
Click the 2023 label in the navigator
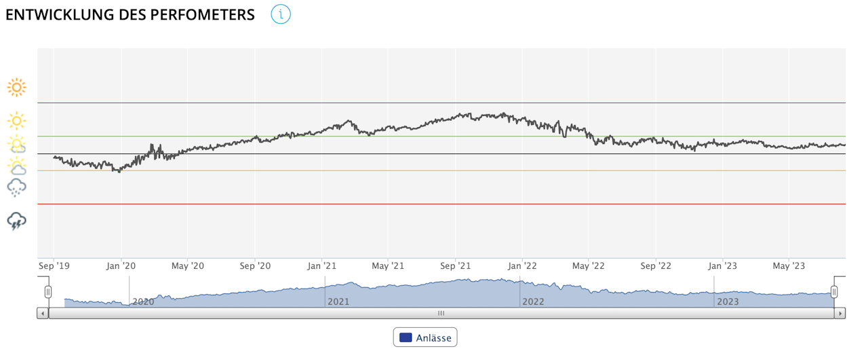tap(728, 301)
